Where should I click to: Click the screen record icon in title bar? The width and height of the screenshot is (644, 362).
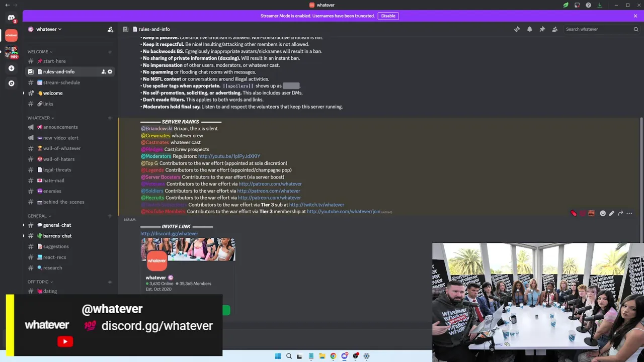click(577, 5)
